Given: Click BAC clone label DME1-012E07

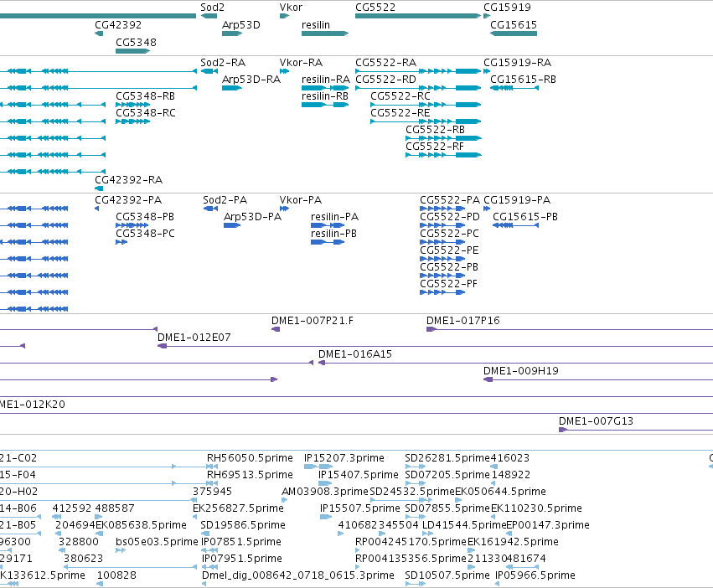Looking at the screenshot, I should click(194, 338).
